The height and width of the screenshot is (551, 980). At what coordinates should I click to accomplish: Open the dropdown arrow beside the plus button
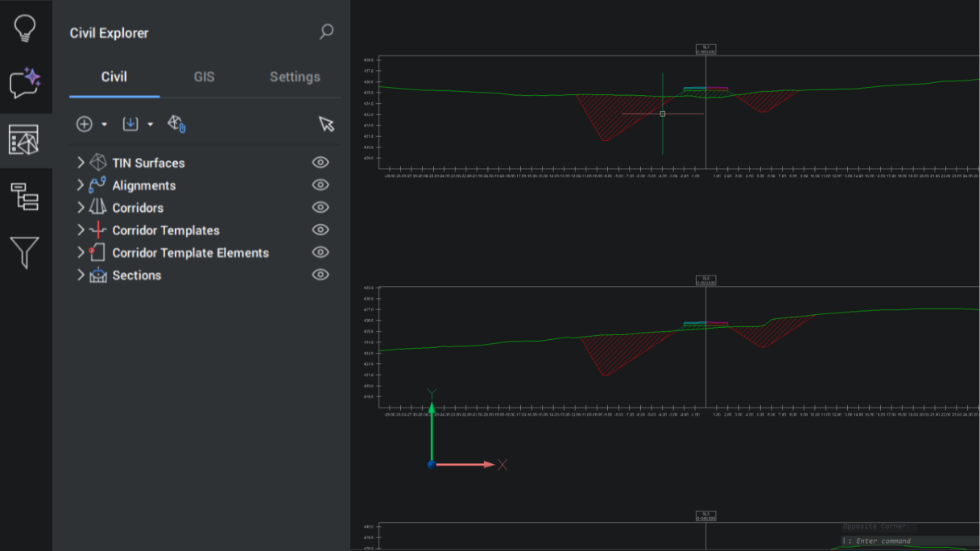point(105,125)
